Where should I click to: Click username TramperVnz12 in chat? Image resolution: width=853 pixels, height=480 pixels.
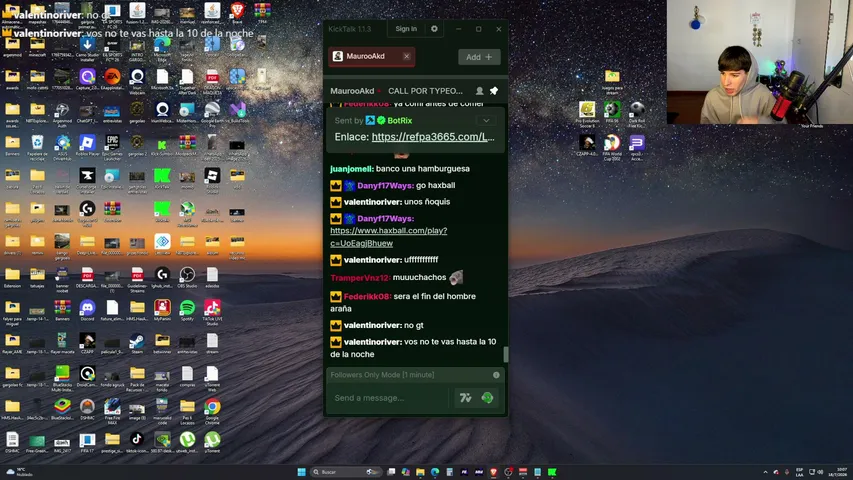pos(360,278)
